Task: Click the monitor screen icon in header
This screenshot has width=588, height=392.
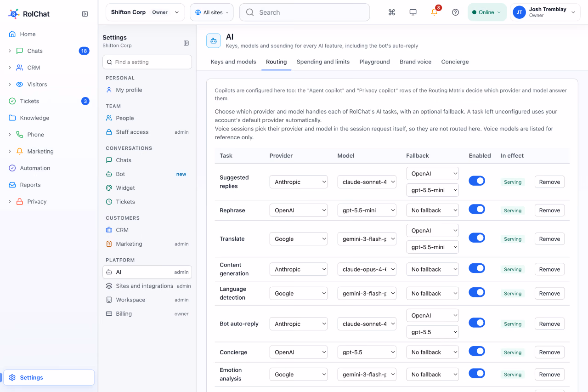Action: [413, 12]
